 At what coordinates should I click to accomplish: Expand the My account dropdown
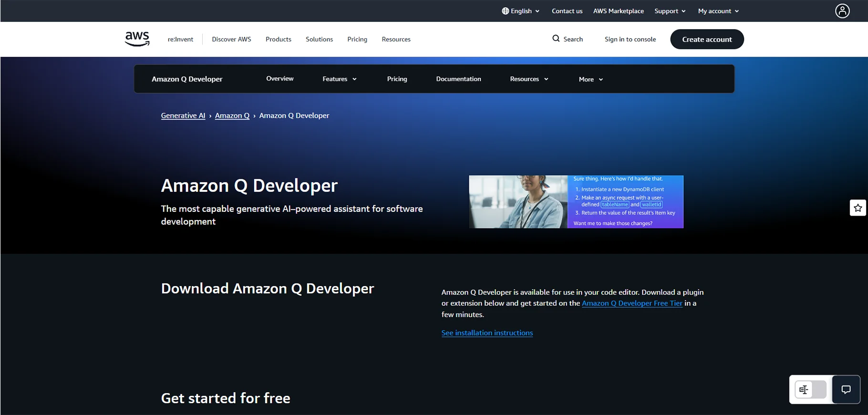coord(718,11)
